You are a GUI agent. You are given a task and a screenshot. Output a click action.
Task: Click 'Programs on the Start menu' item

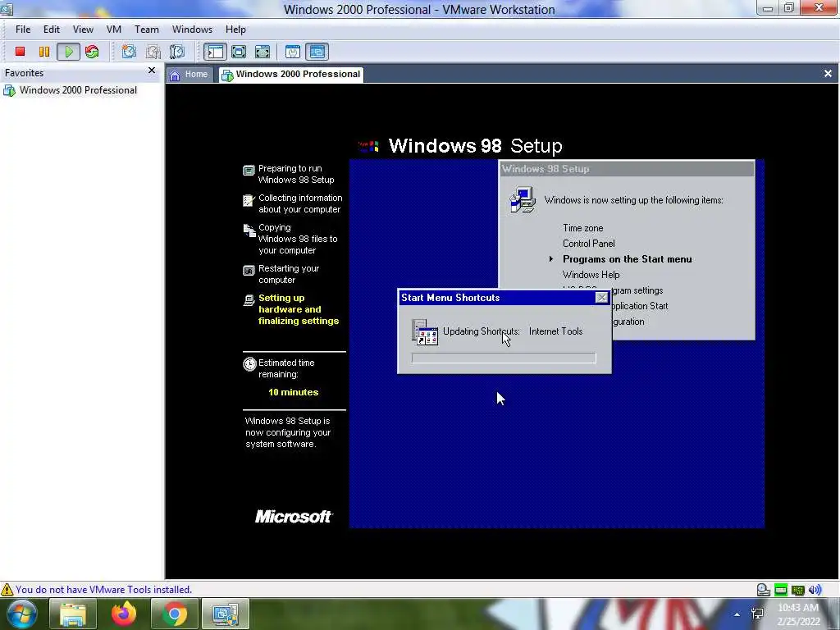[x=628, y=259]
